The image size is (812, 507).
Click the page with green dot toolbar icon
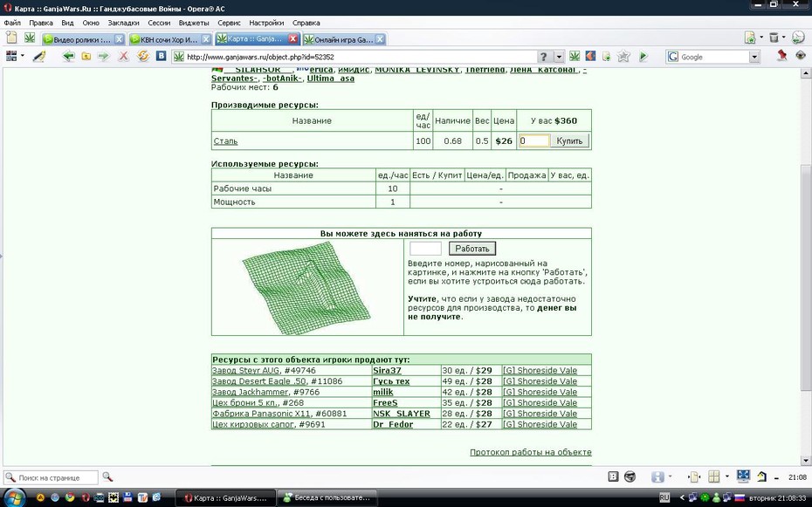[x=606, y=57]
